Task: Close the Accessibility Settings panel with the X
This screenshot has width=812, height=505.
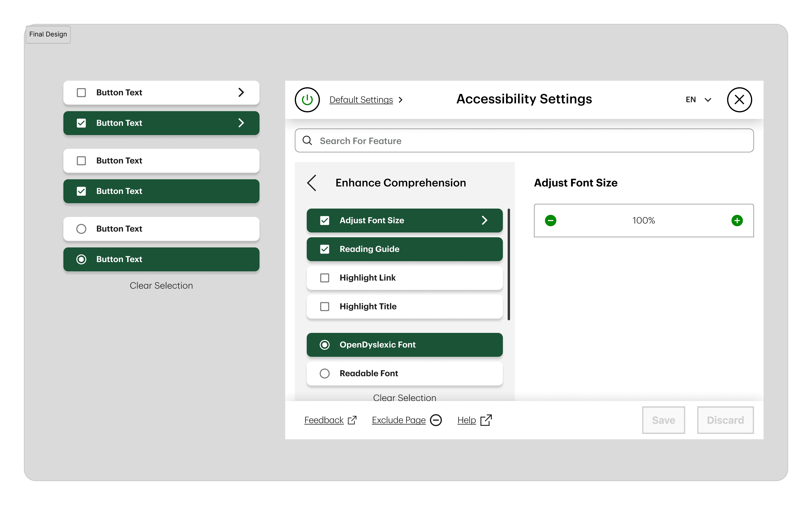Action: click(x=739, y=100)
